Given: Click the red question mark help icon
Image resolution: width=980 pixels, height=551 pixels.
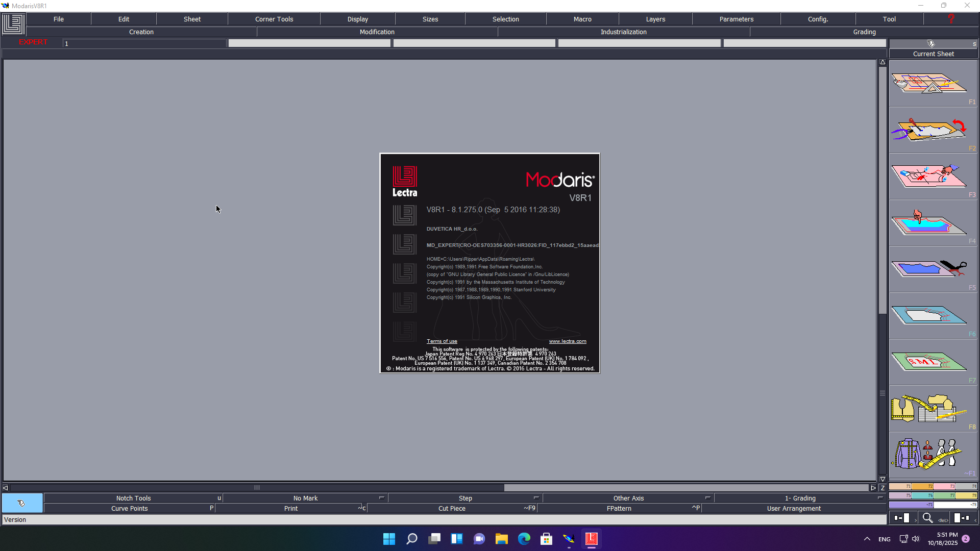Looking at the screenshot, I should pos(950,19).
